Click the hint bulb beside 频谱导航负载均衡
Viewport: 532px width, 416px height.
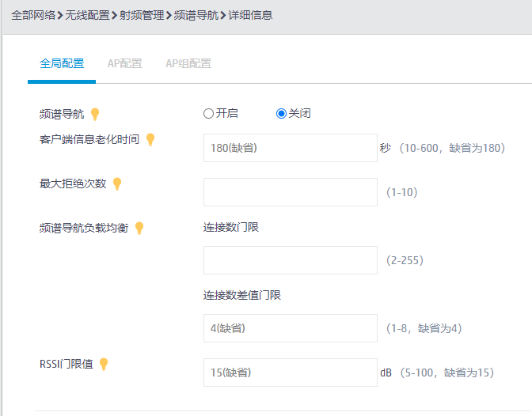(139, 228)
